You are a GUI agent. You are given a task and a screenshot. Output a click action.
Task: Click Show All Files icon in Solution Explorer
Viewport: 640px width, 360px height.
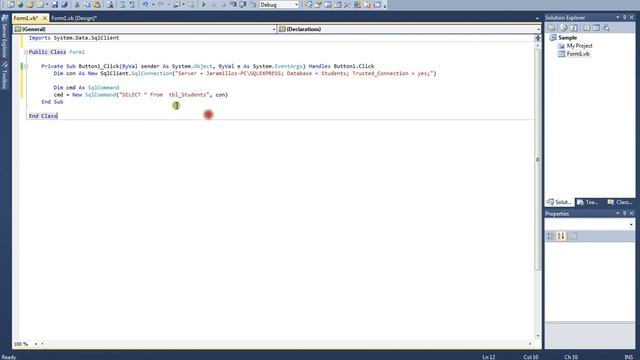pyautogui.click(x=564, y=28)
